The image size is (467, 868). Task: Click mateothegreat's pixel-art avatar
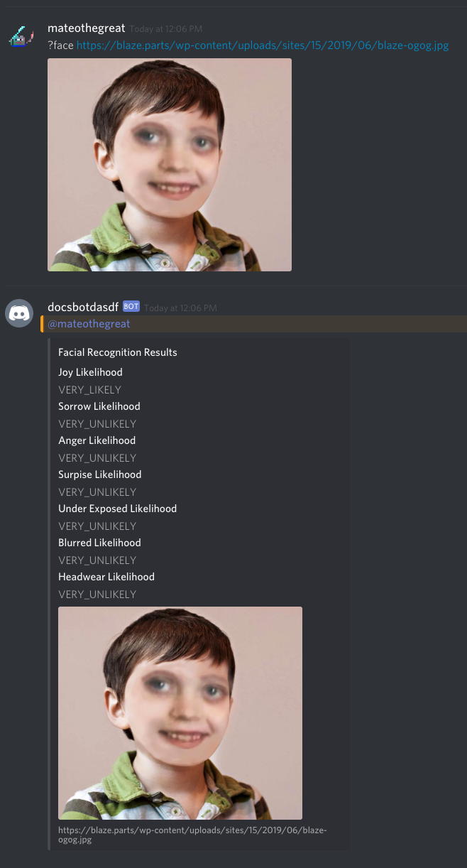point(20,36)
